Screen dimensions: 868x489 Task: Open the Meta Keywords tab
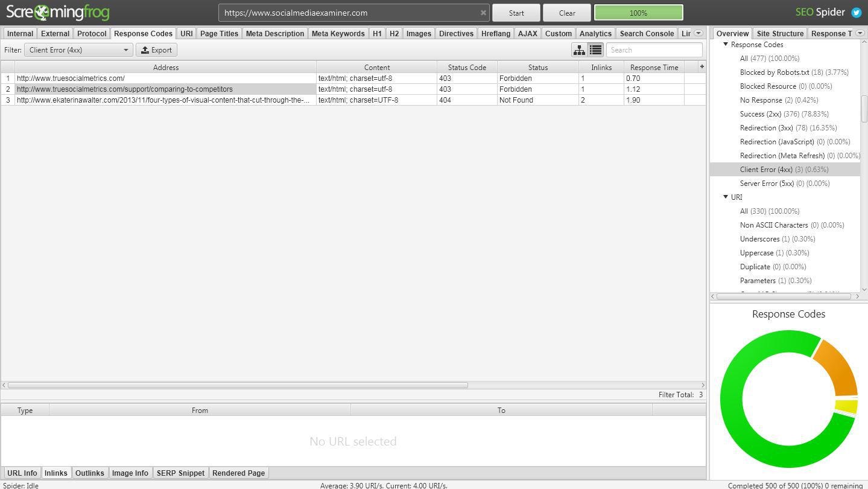point(338,34)
